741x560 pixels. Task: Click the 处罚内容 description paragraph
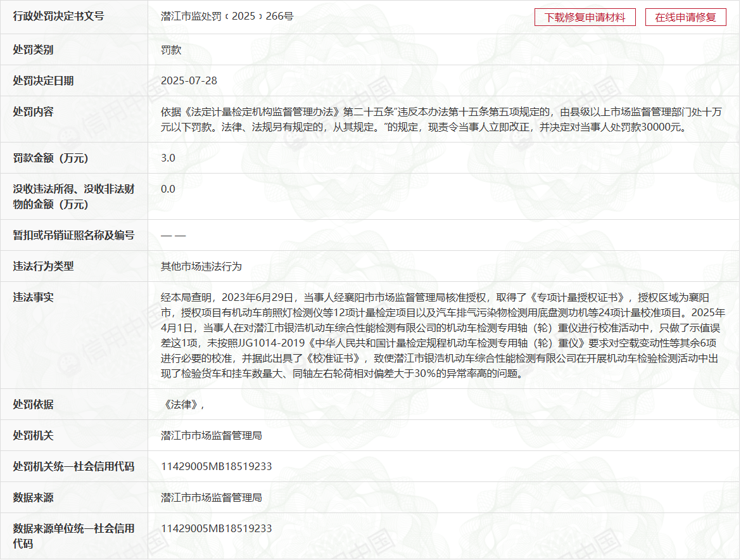441,119
